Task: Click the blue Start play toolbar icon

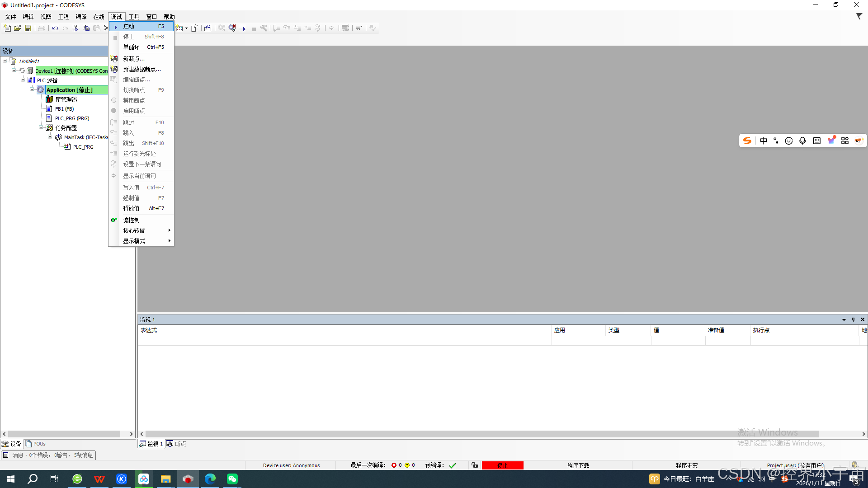Action: [x=244, y=28]
